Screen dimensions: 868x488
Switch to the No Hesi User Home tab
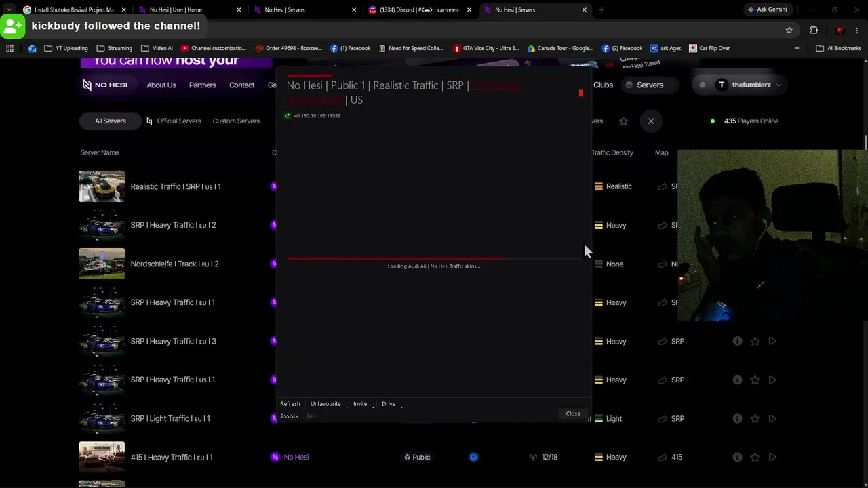189,9
